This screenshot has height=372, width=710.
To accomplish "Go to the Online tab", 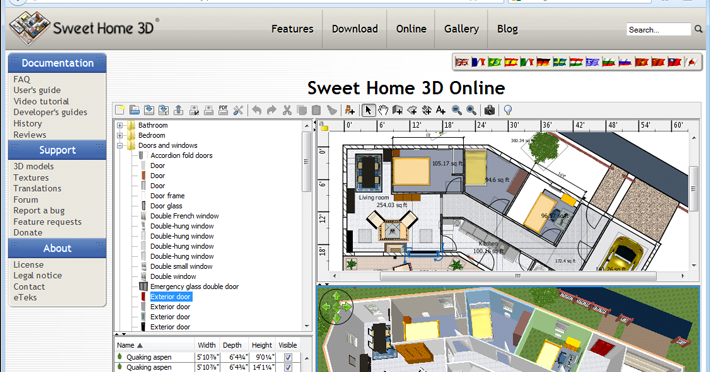I will coord(411,29).
